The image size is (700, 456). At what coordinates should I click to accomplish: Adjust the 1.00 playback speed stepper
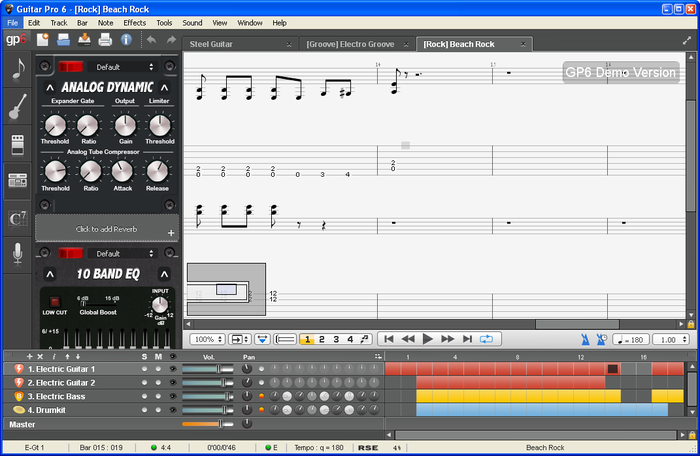tap(672, 339)
